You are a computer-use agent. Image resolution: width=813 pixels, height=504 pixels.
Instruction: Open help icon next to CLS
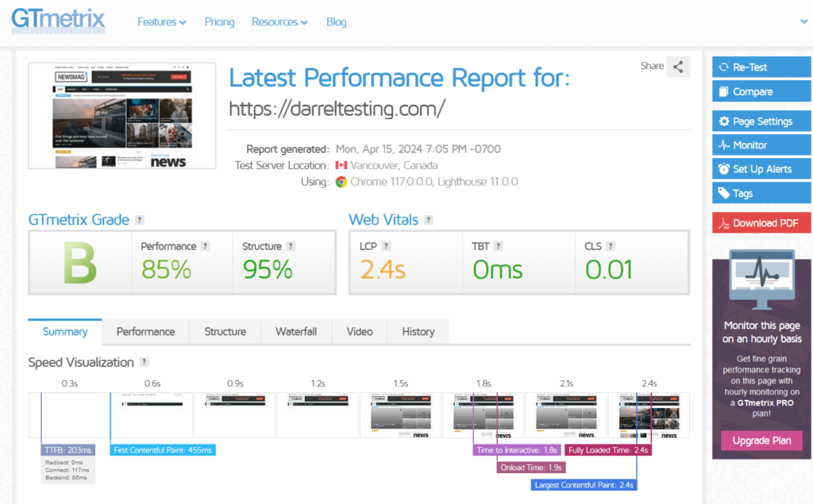(x=611, y=246)
